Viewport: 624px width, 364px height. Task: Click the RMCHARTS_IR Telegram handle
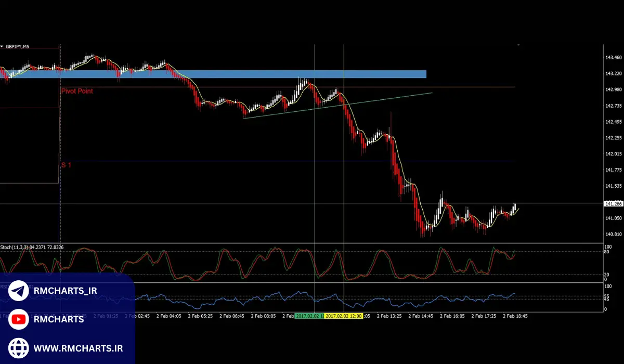[65, 291]
